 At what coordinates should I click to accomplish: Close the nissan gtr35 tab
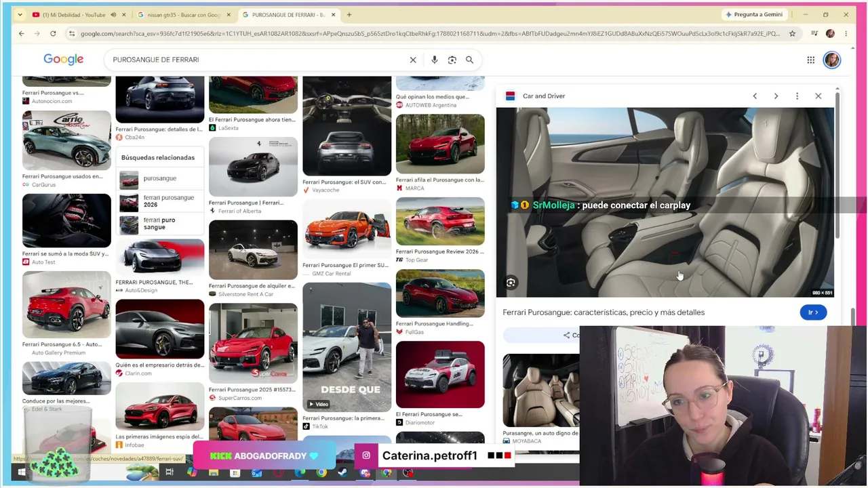(229, 14)
